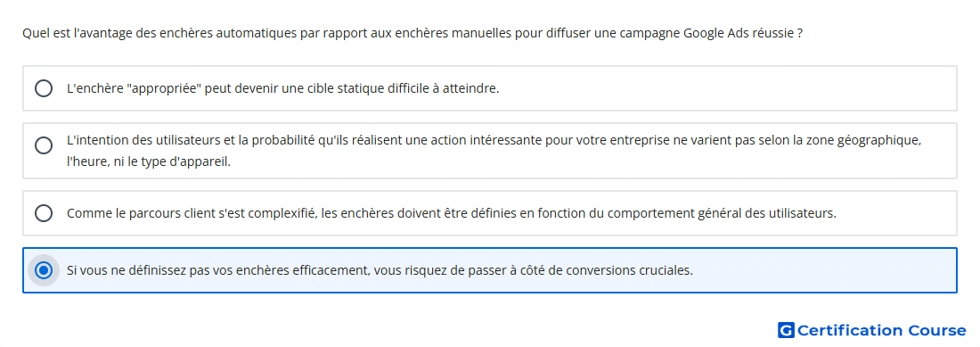Choose the radio button for "L'intention des utilisateurs"
The image size is (980, 347).
(44, 145)
